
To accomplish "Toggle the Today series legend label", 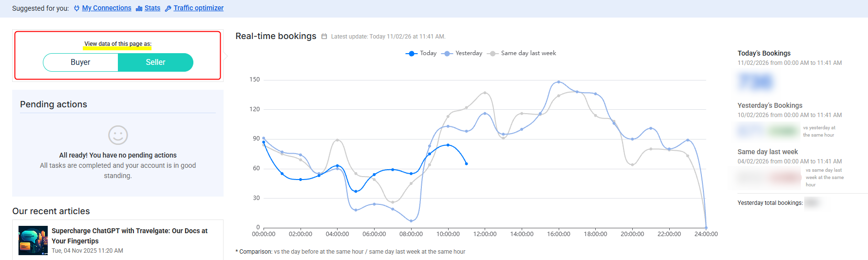I will click(428, 53).
